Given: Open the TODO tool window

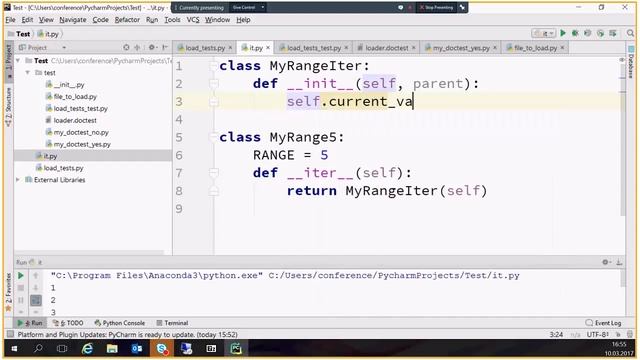Looking at the screenshot, I should click(x=68, y=323).
